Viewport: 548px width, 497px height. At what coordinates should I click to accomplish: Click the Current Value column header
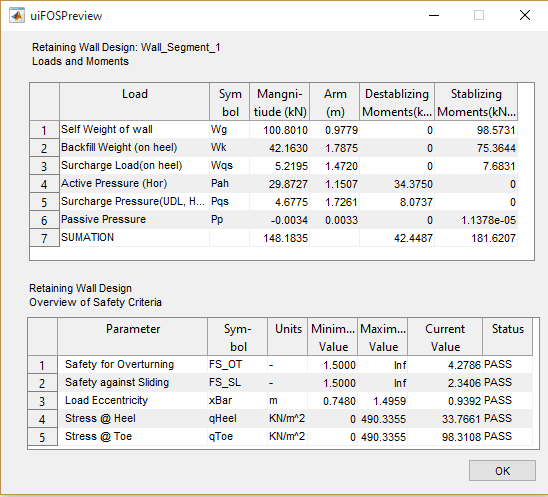pyautogui.click(x=445, y=337)
